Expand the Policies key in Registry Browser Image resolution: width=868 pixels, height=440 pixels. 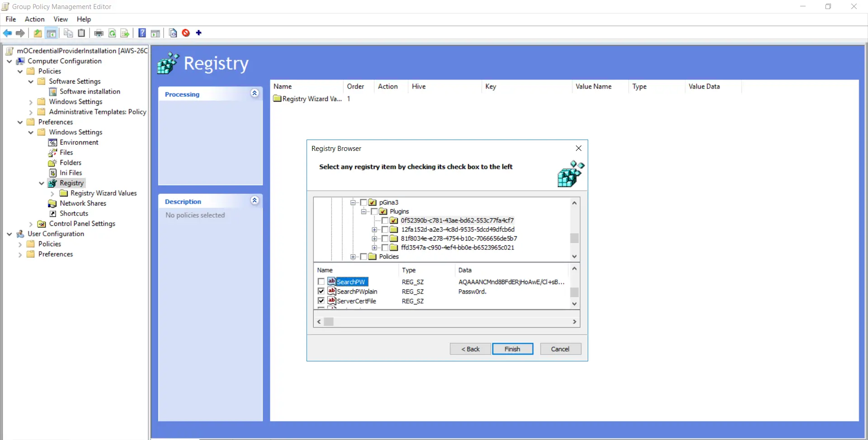click(x=353, y=257)
